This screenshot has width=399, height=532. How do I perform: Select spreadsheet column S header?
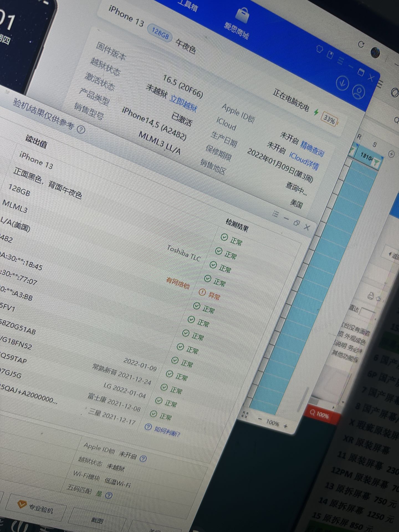375,145
